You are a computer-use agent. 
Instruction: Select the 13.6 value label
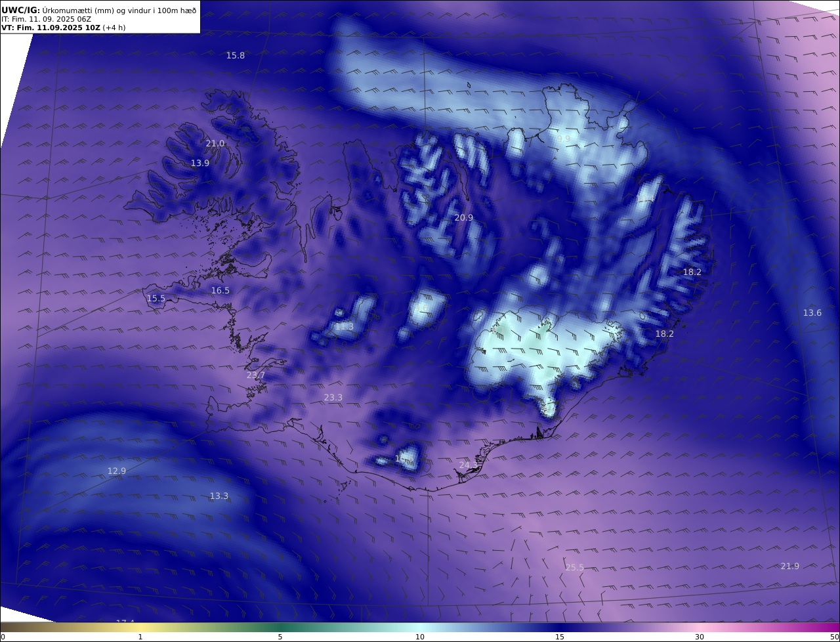[812, 313]
